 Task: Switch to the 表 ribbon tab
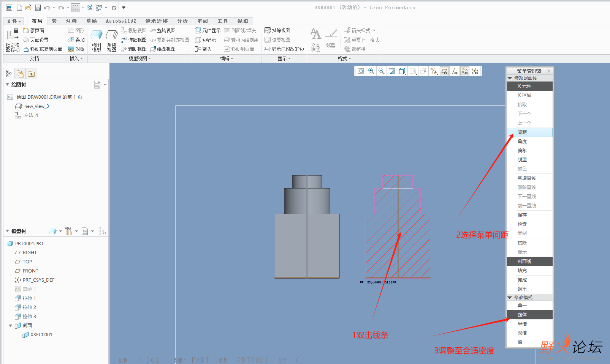[x=54, y=21]
